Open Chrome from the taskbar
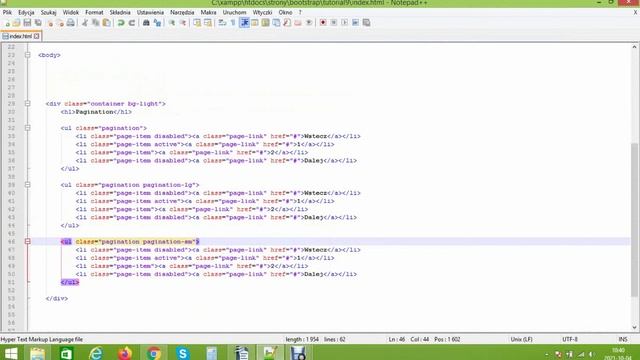Viewport: 640px width, 360px height. [154, 353]
